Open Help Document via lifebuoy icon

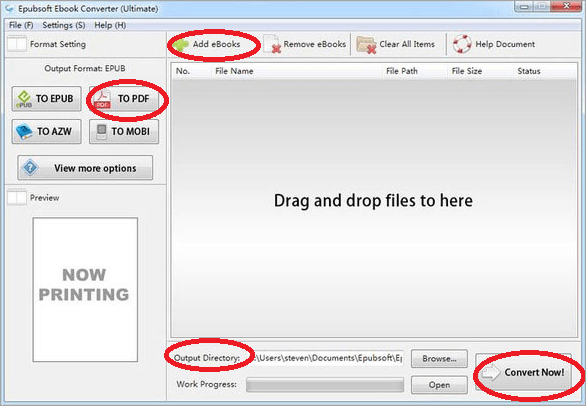coord(462,44)
